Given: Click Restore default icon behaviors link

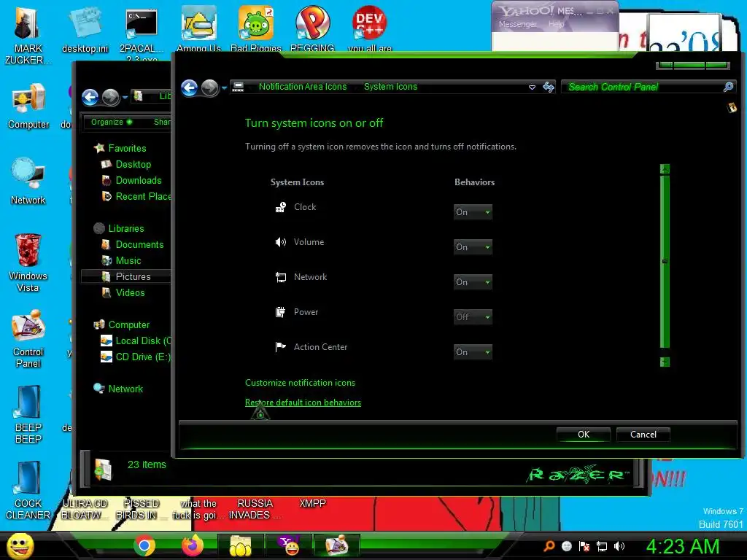Looking at the screenshot, I should (303, 402).
